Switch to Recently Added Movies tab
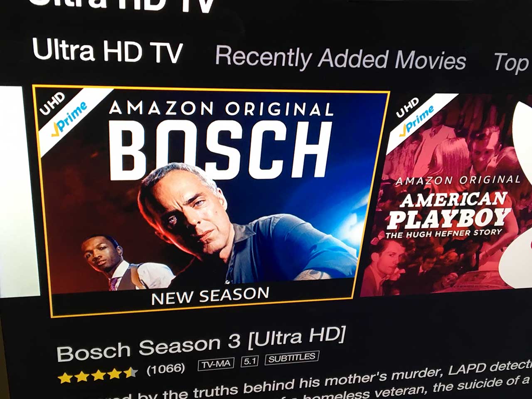Image resolution: width=532 pixels, height=399 pixels. click(x=340, y=58)
